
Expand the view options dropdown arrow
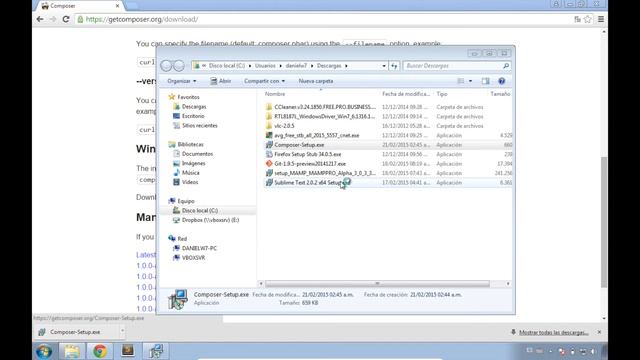pyautogui.click(x=470, y=81)
